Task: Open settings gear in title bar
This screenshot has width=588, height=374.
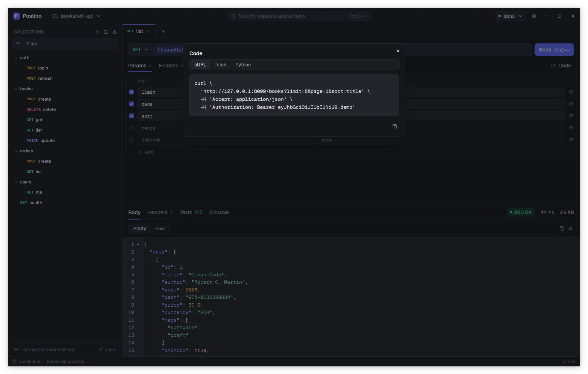Action: click(x=534, y=16)
